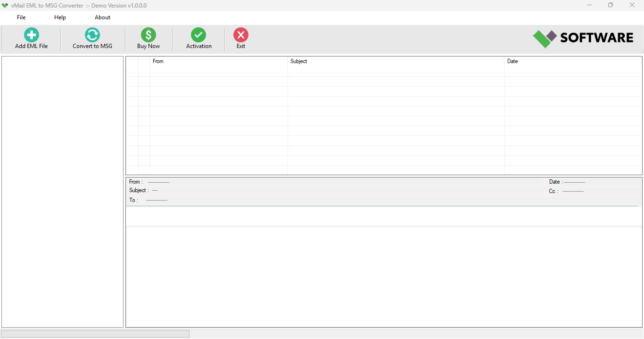Screen dimensions: 644x339
Task: Open the Help menu
Action: (60, 17)
